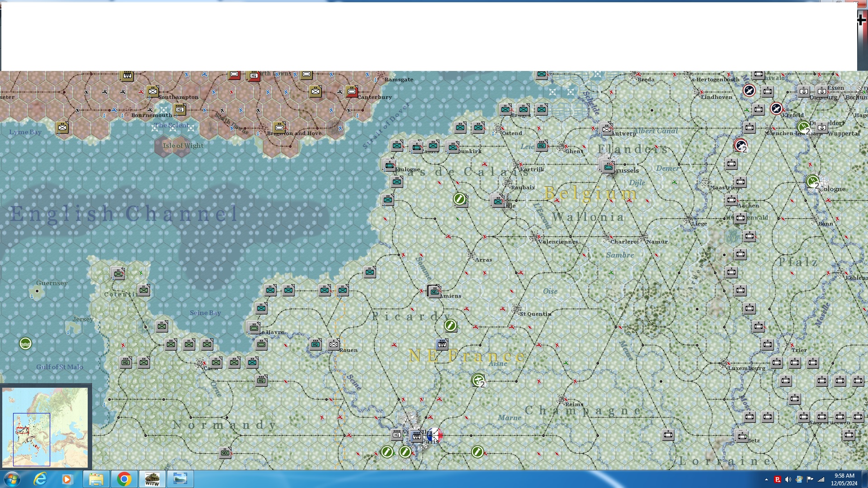Select the HQ counter next to Rouen

tap(316, 344)
